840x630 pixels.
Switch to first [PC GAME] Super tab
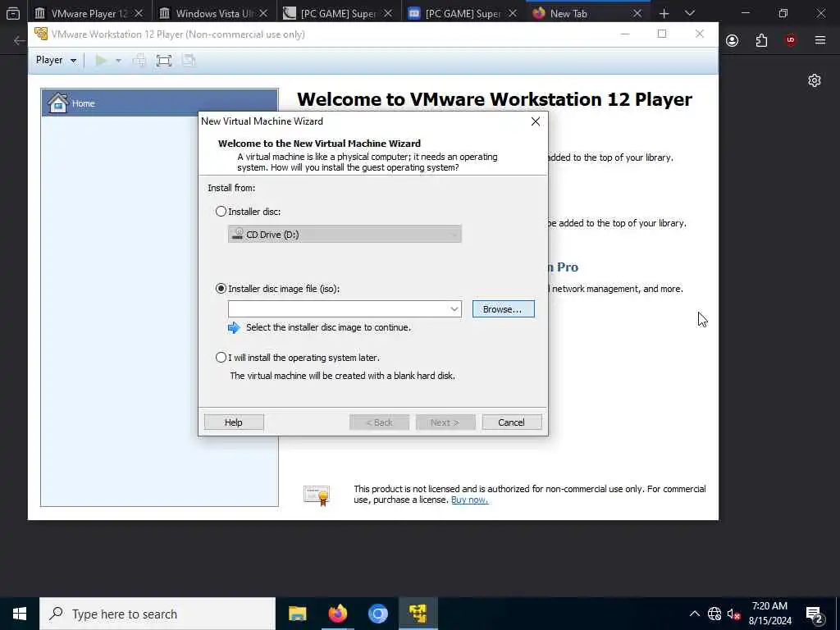(x=338, y=13)
